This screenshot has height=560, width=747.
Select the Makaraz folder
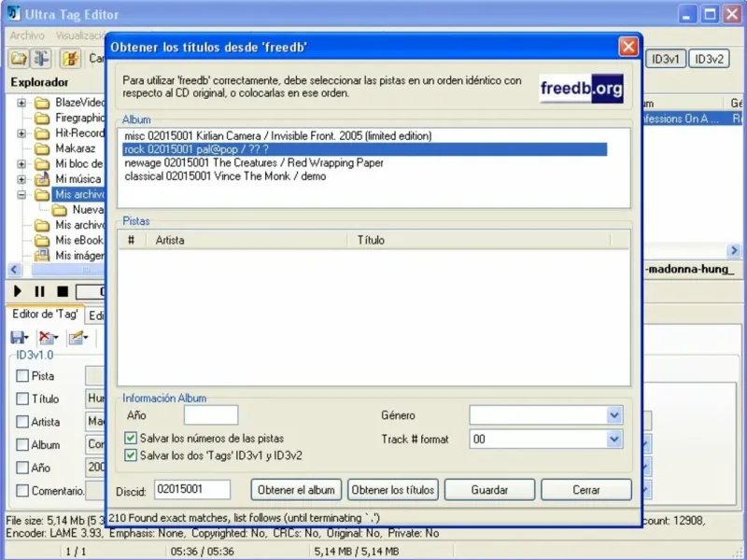[x=75, y=148]
